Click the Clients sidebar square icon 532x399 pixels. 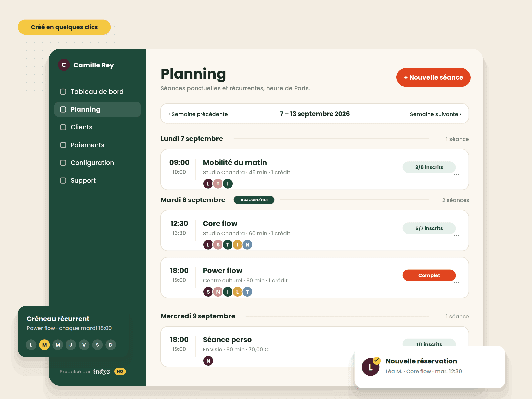[x=63, y=127]
